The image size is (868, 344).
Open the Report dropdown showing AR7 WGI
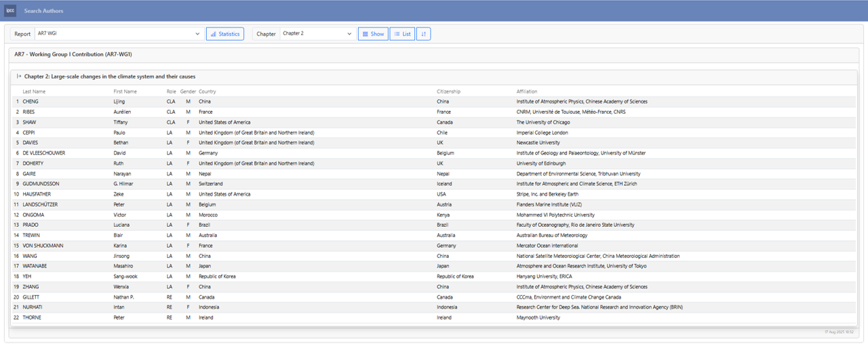tap(118, 34)
